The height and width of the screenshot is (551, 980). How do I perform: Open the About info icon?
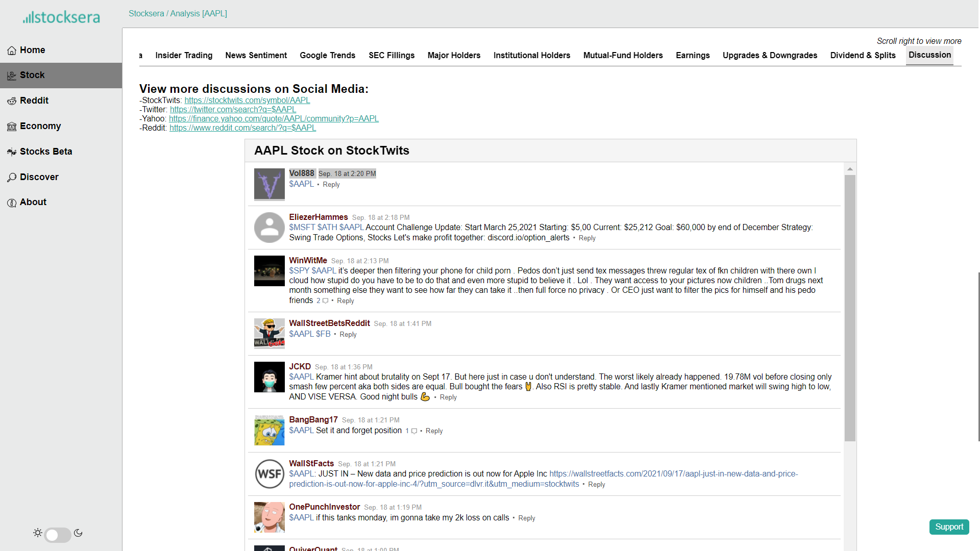[x=12, y=203]
